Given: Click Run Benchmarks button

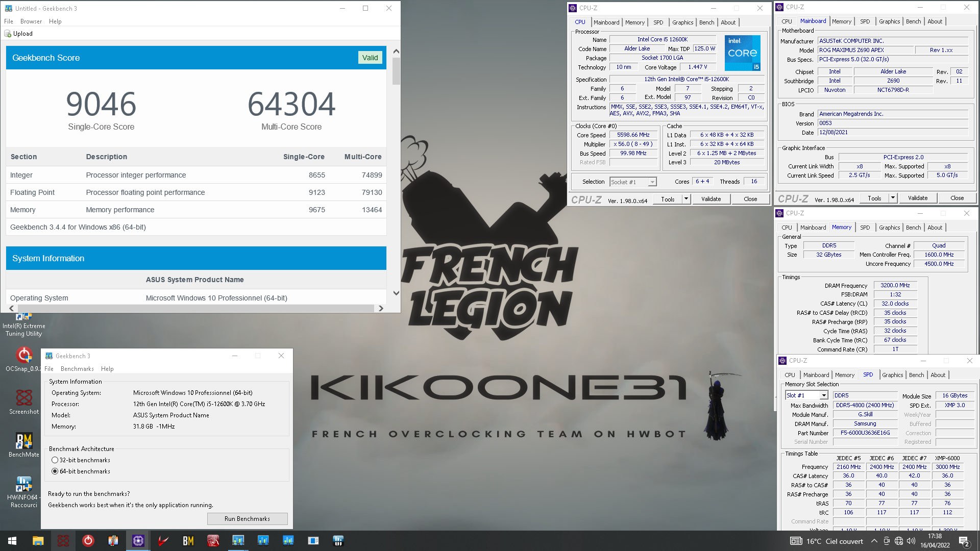Looking at the screenshot, I should [x=247, y=519].
